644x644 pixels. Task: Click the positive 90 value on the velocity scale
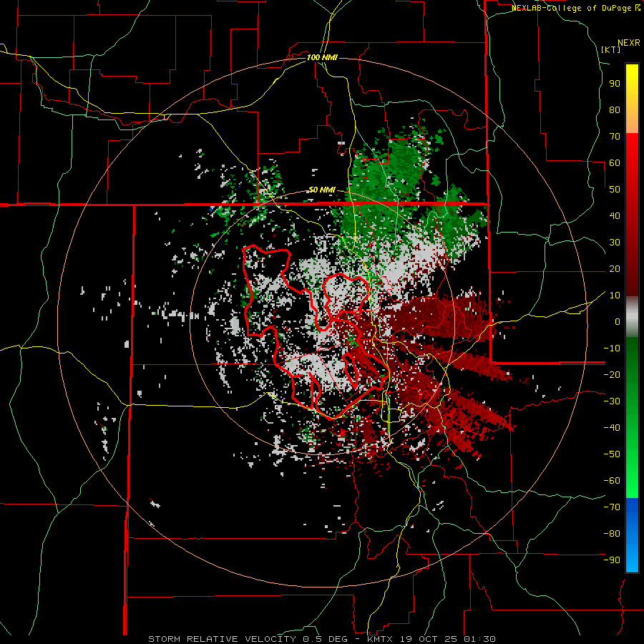[615, 84]
